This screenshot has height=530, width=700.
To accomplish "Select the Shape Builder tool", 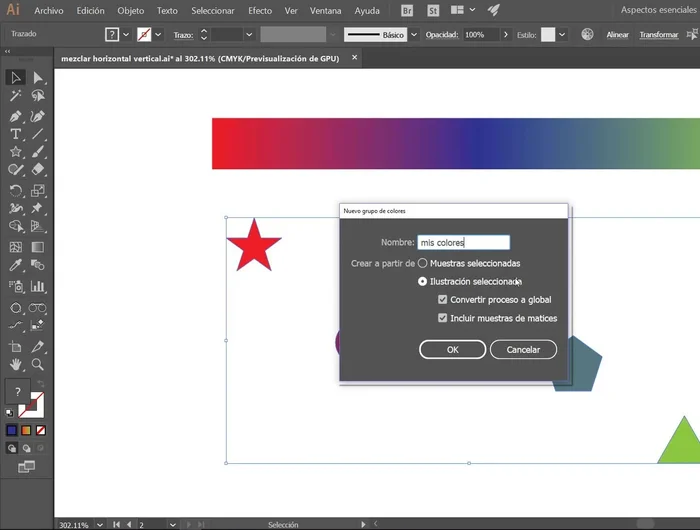I will pos(16,226).
